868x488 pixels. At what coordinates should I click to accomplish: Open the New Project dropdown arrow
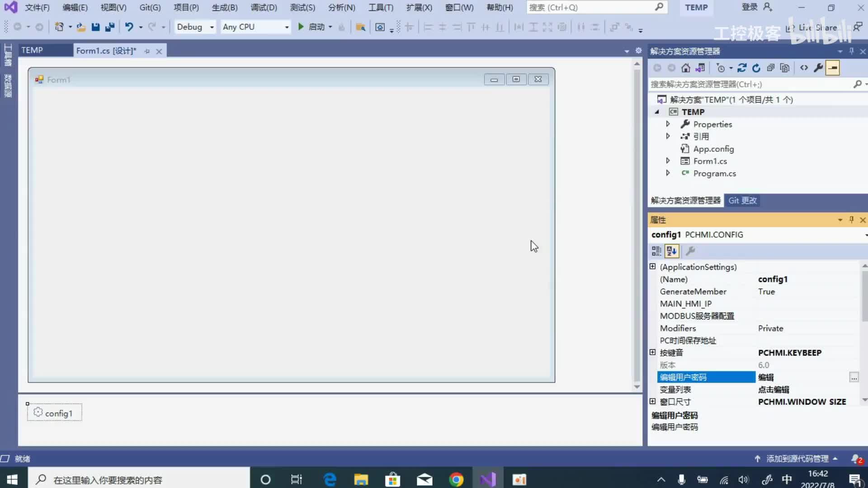tap(70, 27)
